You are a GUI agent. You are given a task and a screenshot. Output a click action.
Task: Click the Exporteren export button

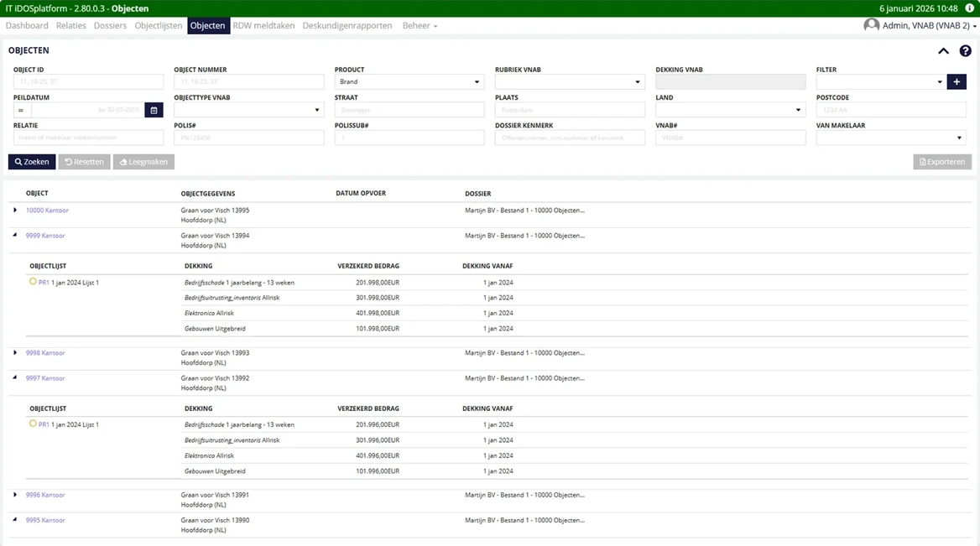pyautogui.click(x=941, y=162)
